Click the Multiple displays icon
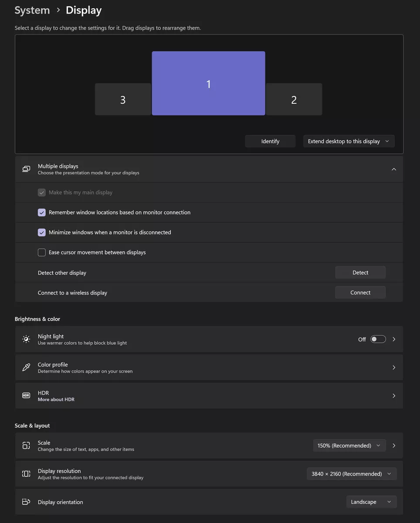Screen dimensions: 420x523 click(26, 169)
